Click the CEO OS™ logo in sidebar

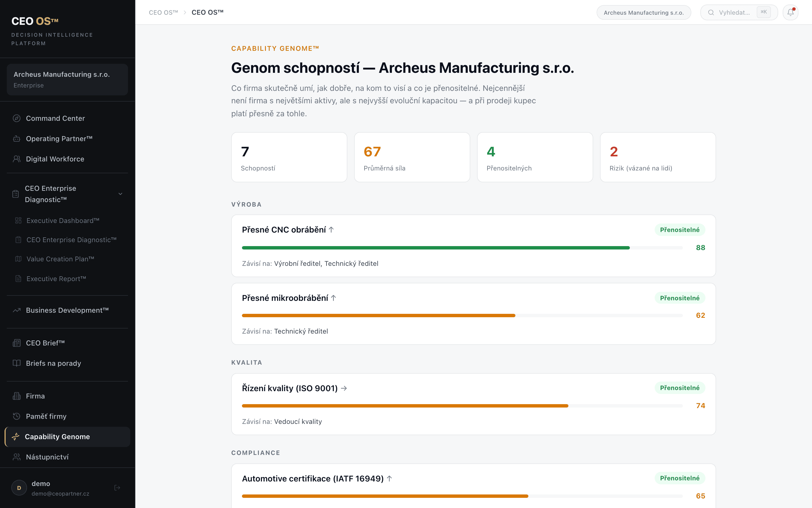pos(35,21)
